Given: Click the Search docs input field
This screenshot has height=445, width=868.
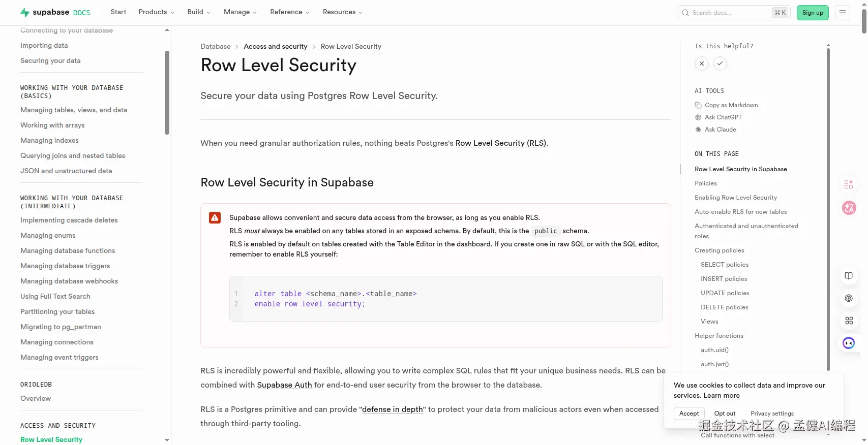Looking at the screenshot, I should tap(730, 13).
